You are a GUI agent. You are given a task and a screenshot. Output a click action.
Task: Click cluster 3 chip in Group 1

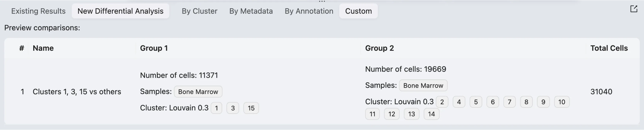coord(232,108)
